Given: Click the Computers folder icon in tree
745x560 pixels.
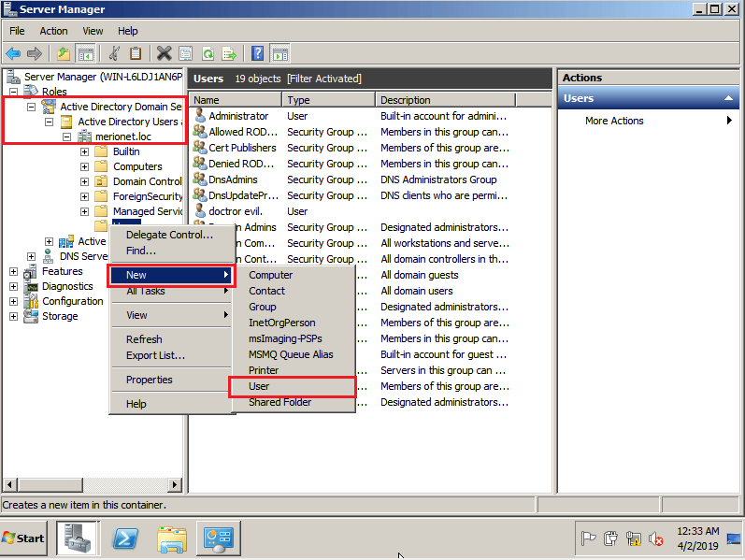Looking at the screenshot, I should pyautogui.click(x=101, y=166).
